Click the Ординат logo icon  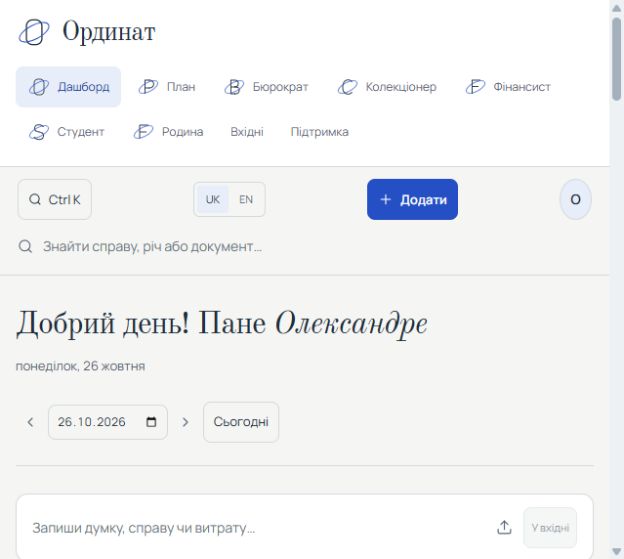coord(34,31)
